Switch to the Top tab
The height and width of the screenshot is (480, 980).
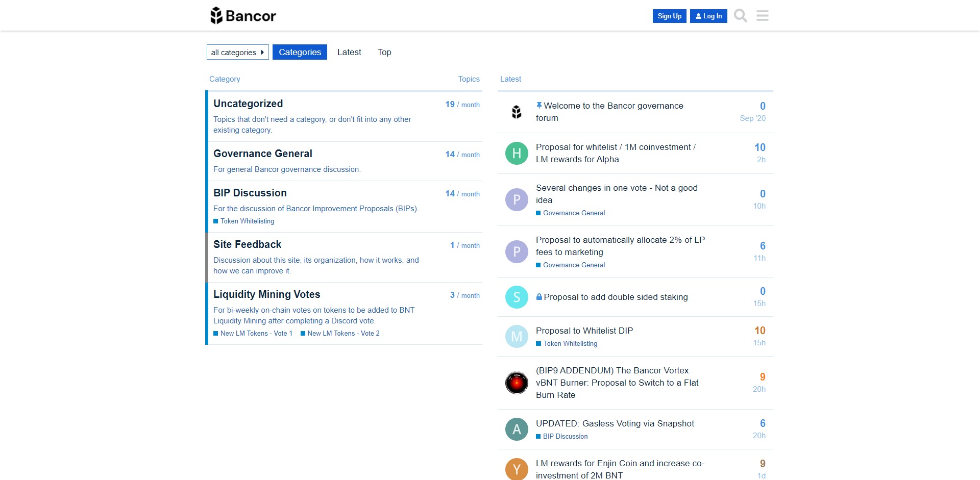tap(384, 52)
